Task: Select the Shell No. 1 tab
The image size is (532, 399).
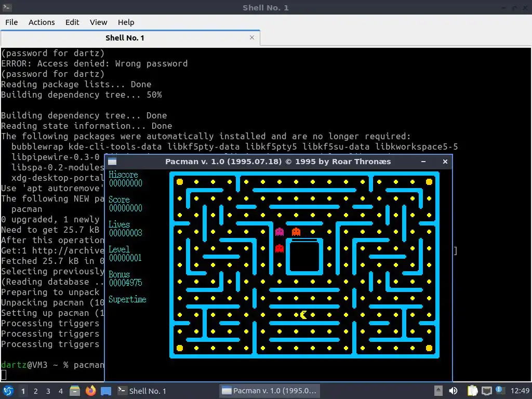Action: pyautogui.click(x=130, y=38)
